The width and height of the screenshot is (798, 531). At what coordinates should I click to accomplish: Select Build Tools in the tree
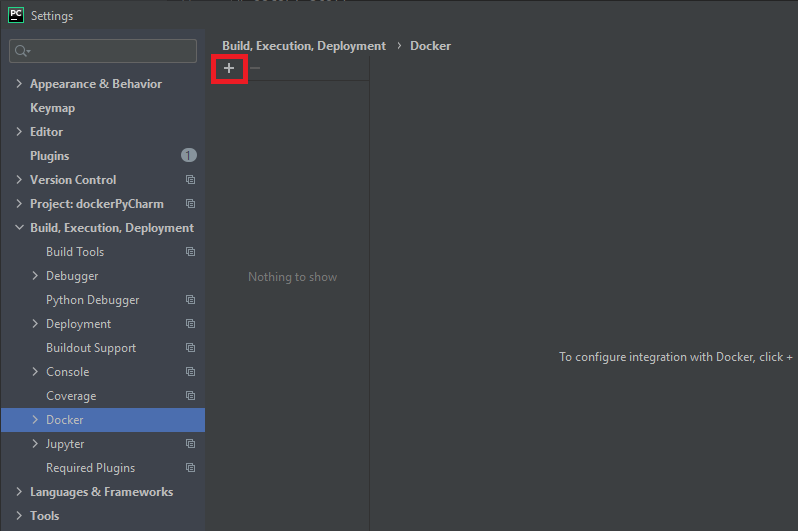[75, 251]
